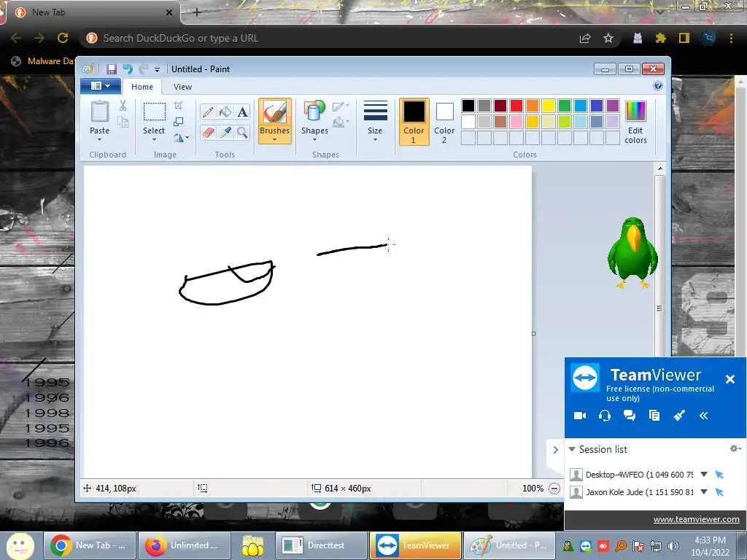Screen dimensions: 747x560
Task: Start TeamViewer video camera call icon
Action: [x=580, y=416]
